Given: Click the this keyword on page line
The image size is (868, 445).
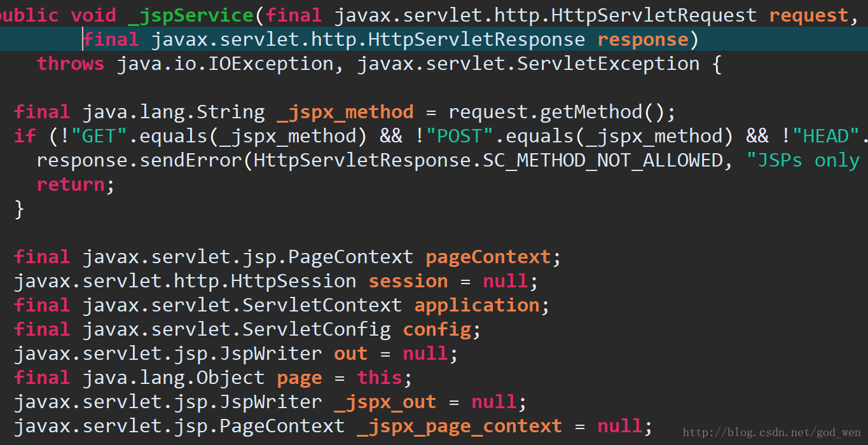Looking at the screenshot, I should (x=380, y=378).
